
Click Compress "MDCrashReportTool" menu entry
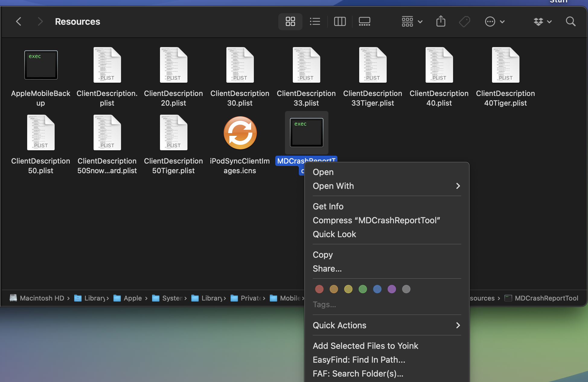[376, 220]
